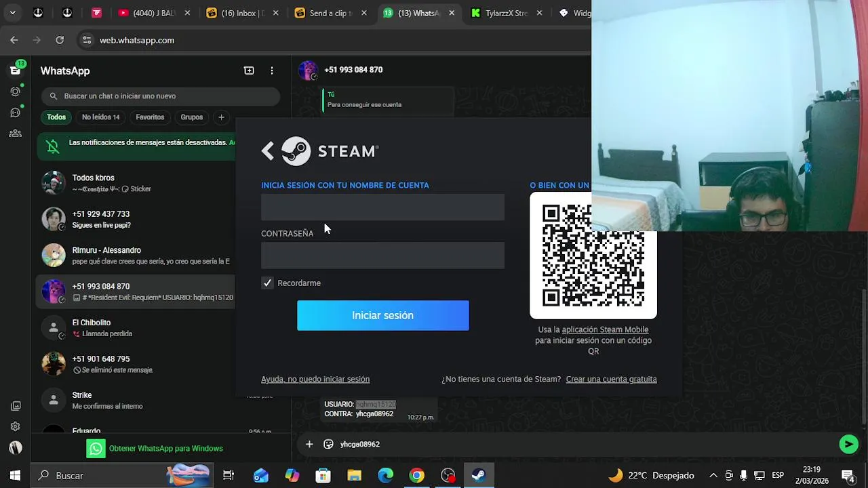
Task: Open aplicación Steam Mobile link
Action: (x=605, y=330)
